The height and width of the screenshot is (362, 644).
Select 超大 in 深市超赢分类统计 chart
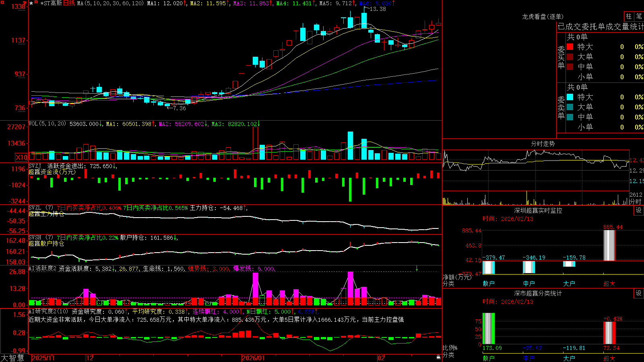click(x=609, y=358)
